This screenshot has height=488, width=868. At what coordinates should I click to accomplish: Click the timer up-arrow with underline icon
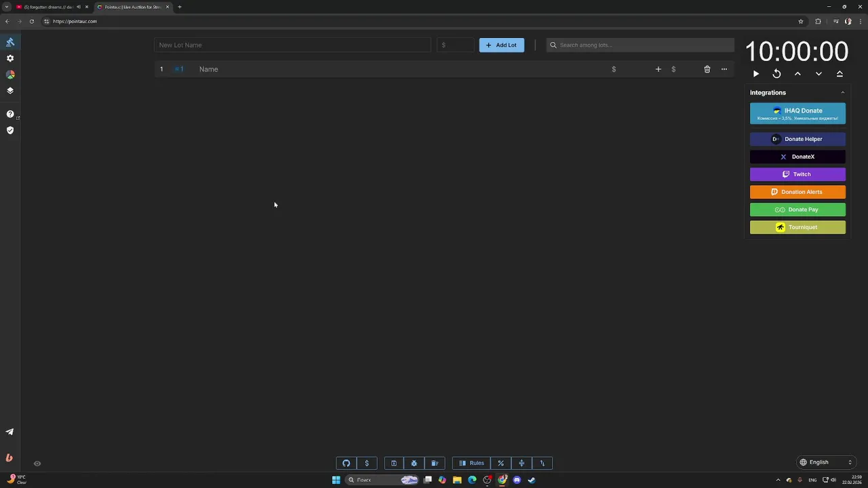[x=840, y=74]
